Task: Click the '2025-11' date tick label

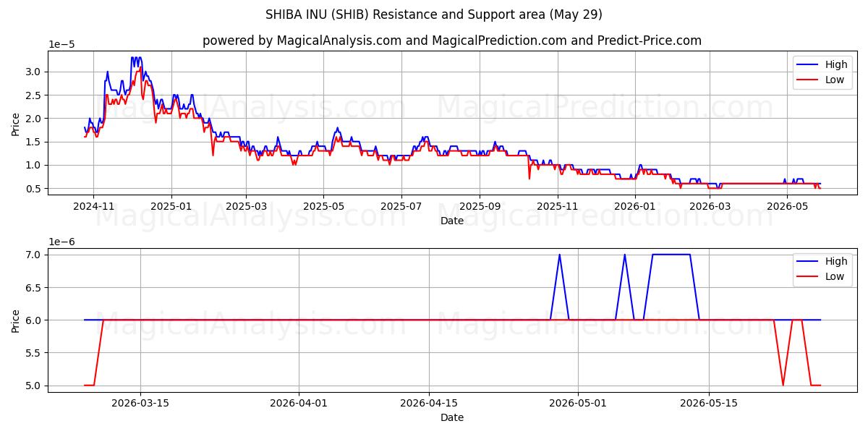Action: point(558,207)
